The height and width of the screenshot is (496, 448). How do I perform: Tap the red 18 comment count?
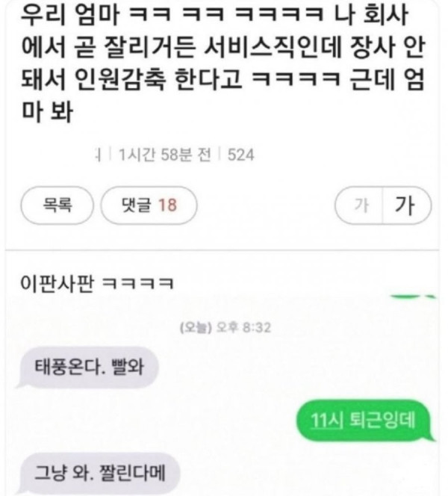(x=167, y=205)
